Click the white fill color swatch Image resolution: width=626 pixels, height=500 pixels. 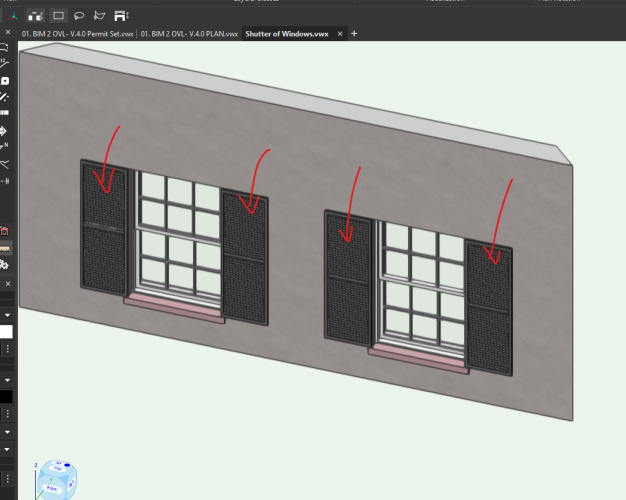click(6, 332)
